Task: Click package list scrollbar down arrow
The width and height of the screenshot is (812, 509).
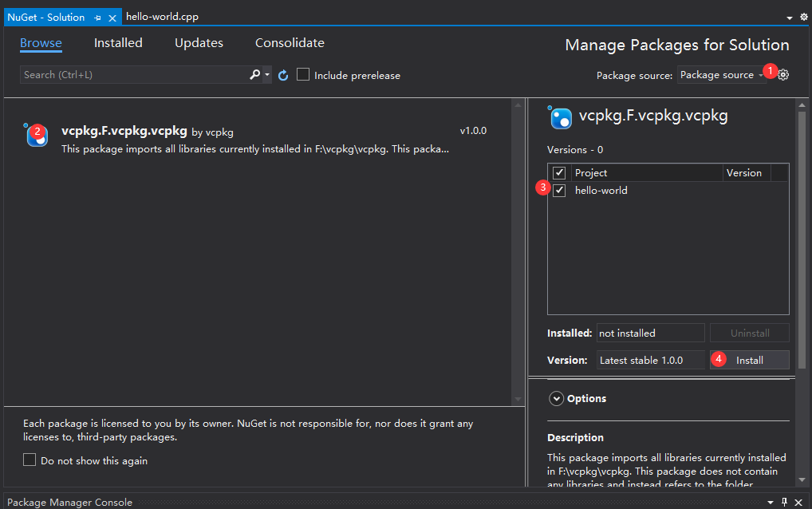Action: click(x=518, y=399)
